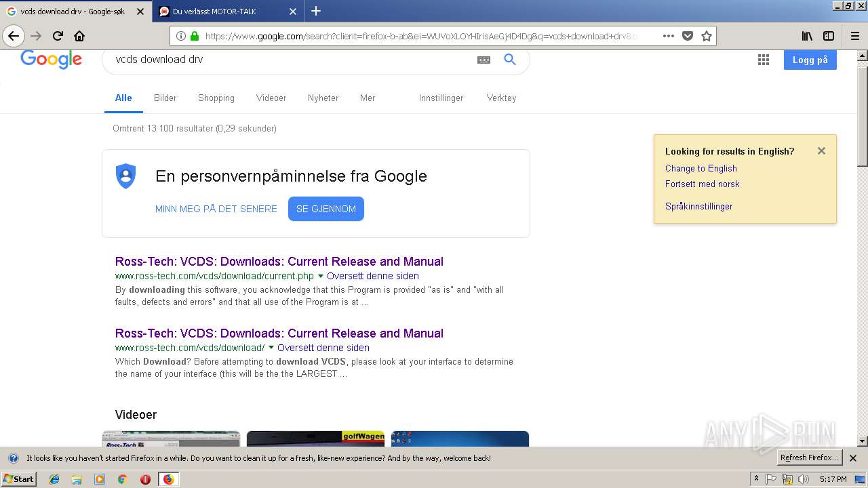
Task: Open the Windows Start menu
Action: coord(18,479)
